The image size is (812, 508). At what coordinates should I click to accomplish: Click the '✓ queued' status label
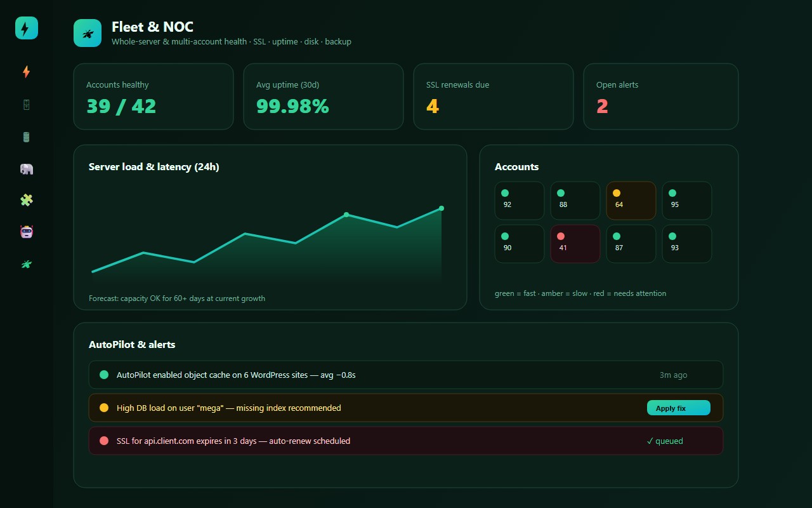(665, 441)
